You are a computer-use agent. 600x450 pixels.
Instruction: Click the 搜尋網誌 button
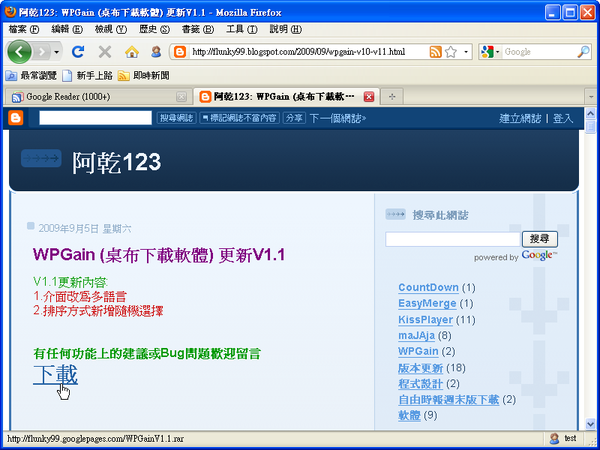point(176,118)
